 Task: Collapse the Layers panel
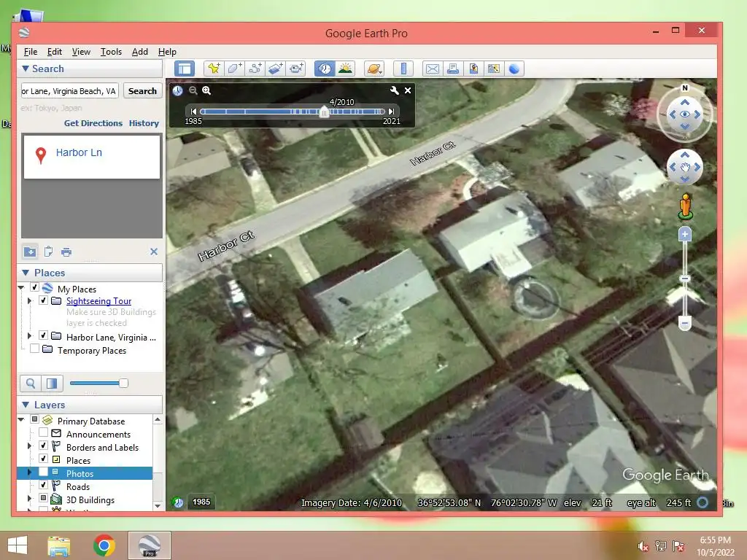26,405
